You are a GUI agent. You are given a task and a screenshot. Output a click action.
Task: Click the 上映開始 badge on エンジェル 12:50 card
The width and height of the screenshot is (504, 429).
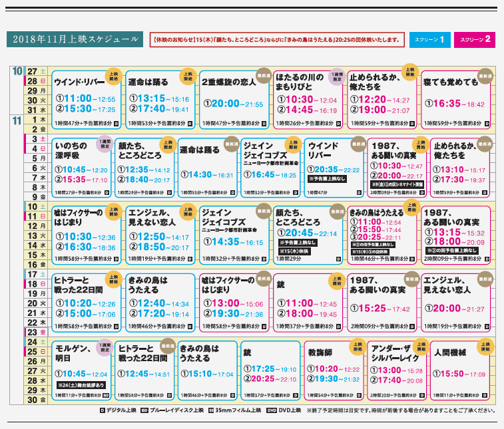pyautogui.click(x=188, y=212)
